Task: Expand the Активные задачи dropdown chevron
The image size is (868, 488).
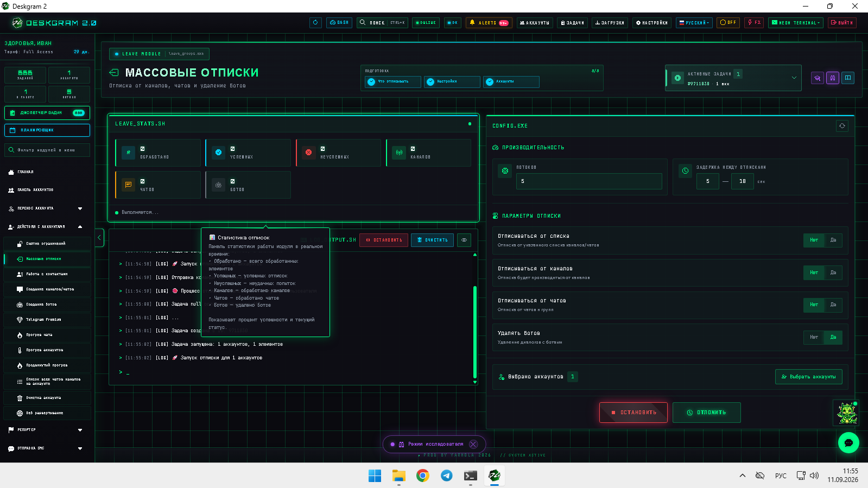Action: pyautogui.click(x=794, y=78)
